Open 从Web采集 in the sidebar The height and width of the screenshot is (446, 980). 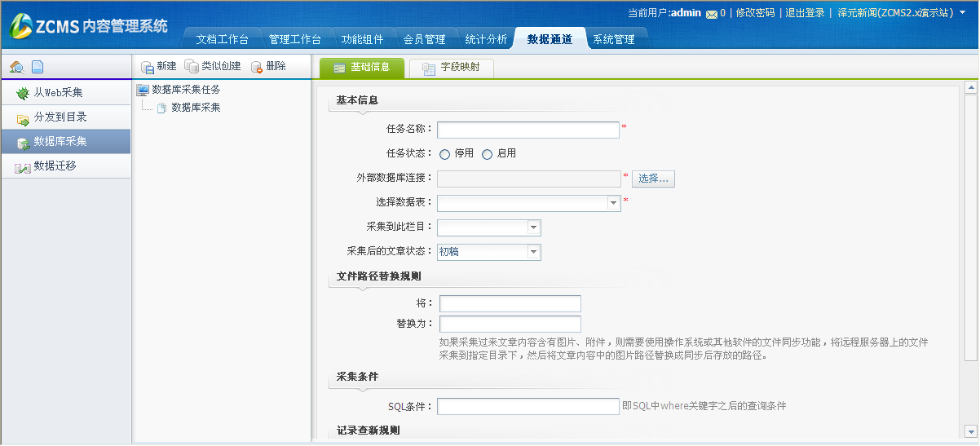click(58, 93)
